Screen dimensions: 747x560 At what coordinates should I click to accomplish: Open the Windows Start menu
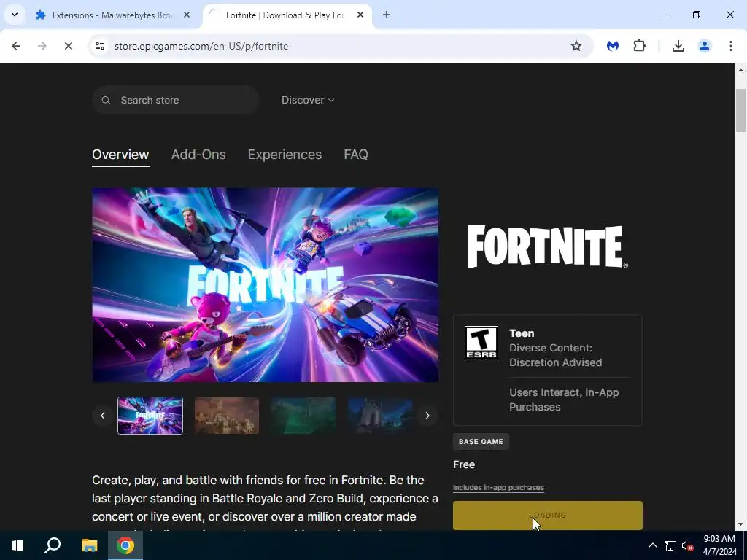tap(18, 545)
